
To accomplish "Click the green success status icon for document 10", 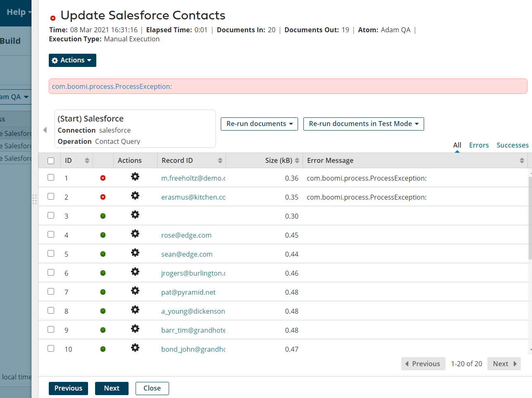I will [x=103, y=349].
